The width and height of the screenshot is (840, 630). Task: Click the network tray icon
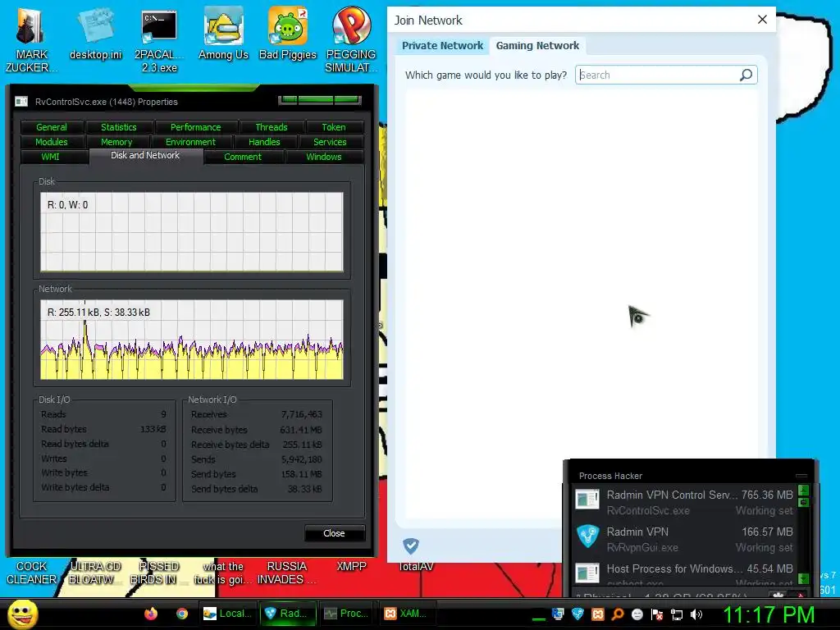(x=677, y=614)
